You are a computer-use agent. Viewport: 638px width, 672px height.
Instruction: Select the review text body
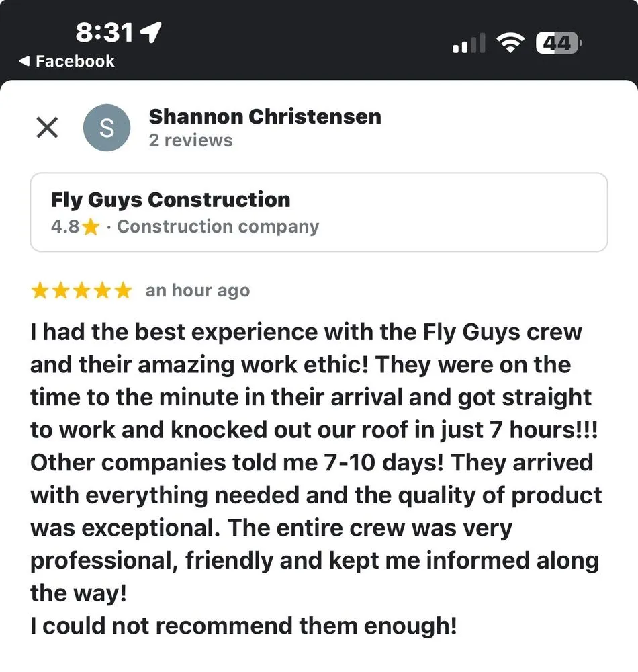(316, 477)
